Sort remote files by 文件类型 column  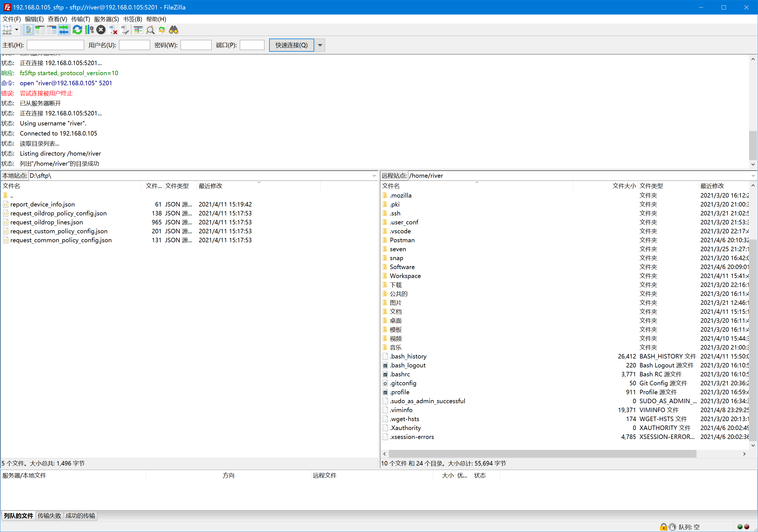pos(668,186)
